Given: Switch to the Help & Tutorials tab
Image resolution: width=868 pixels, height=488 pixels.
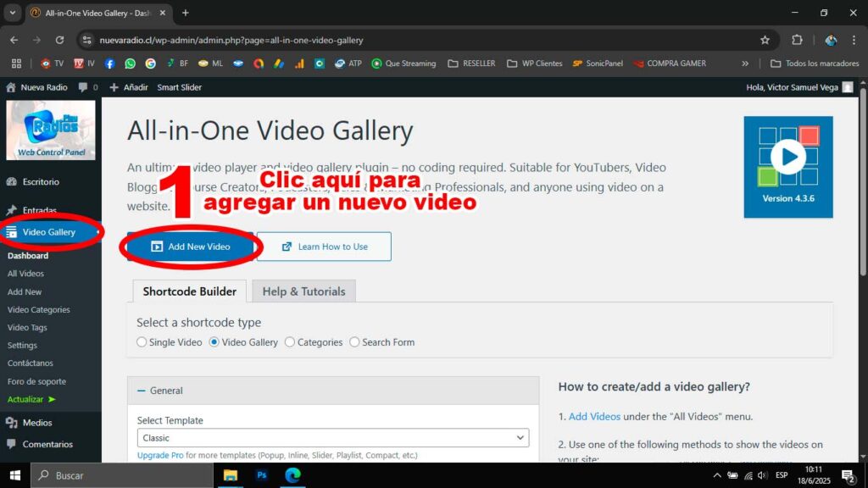Looking at the screenshot, I should pyautogui.click(x=304, y=291).
